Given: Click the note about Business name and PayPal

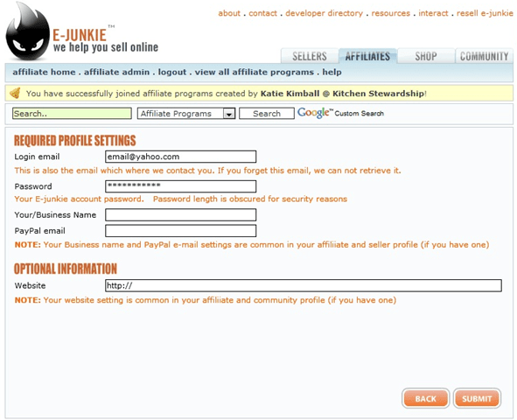Looking at the screenshot, I should tap(252, 245).
